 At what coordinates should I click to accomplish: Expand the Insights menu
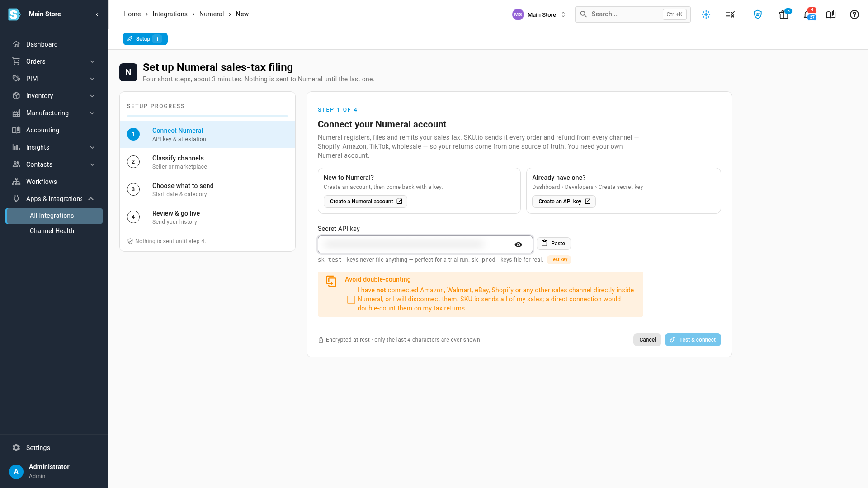click(x=54, y=147)
